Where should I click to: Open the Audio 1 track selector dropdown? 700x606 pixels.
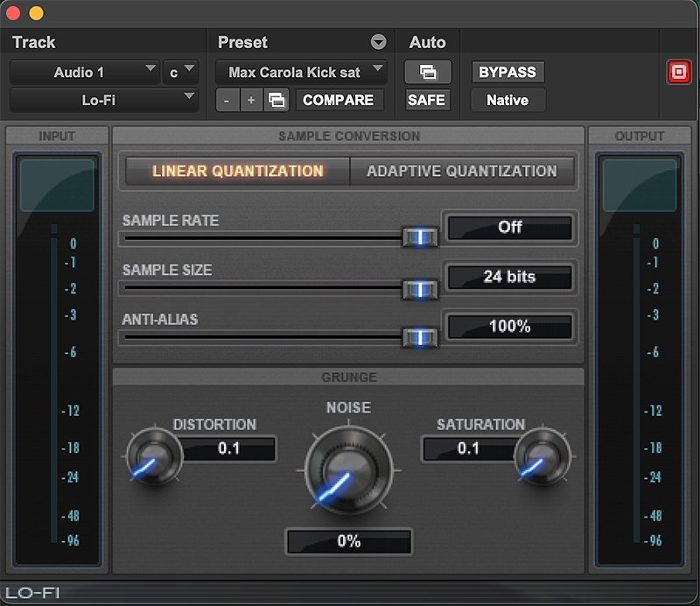coord(84,72)
